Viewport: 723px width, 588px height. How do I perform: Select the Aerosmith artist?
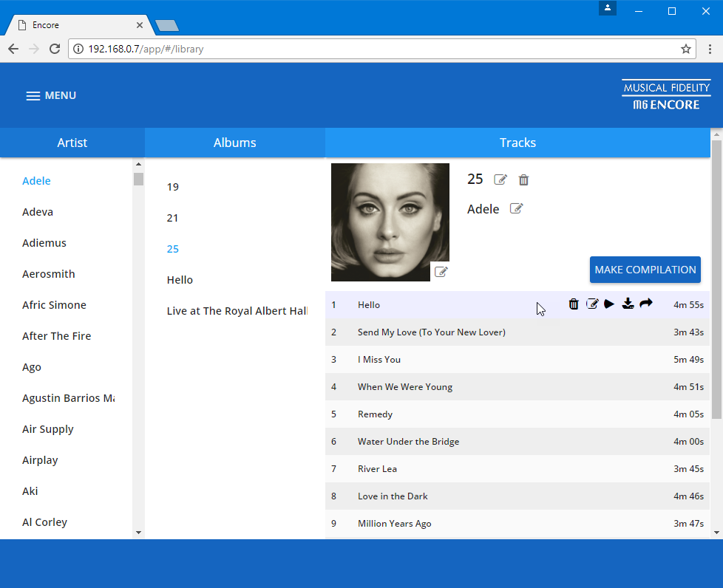pyautogui.click(x=49, y=274)
